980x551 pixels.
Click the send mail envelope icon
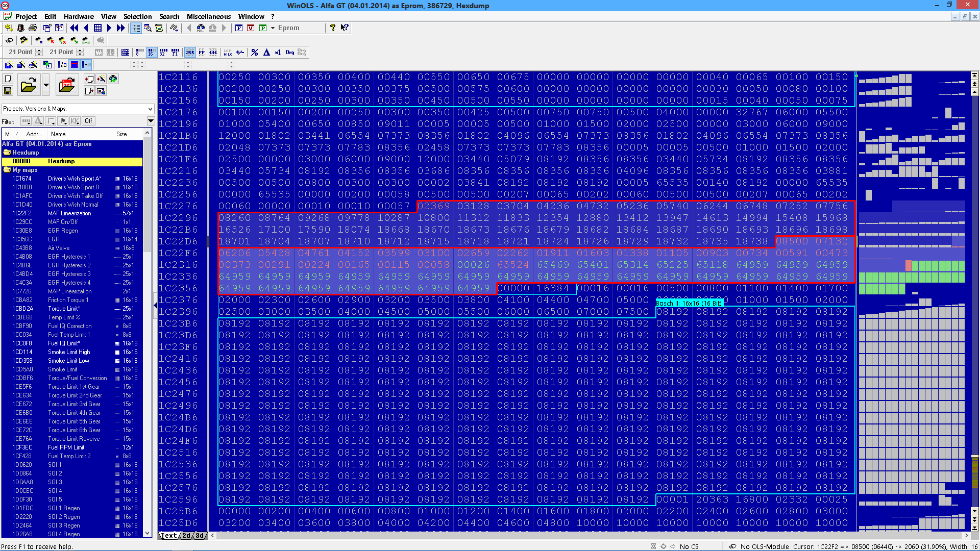(101, 91)
